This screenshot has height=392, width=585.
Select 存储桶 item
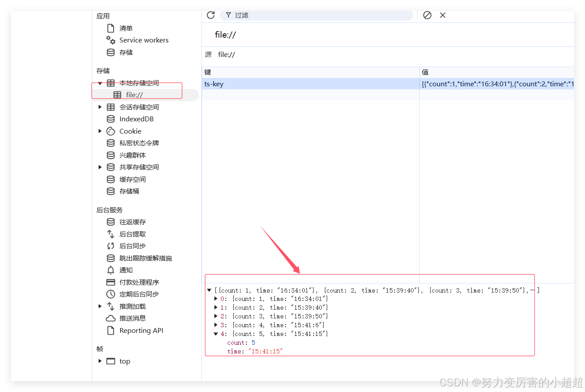pos(129,191)
